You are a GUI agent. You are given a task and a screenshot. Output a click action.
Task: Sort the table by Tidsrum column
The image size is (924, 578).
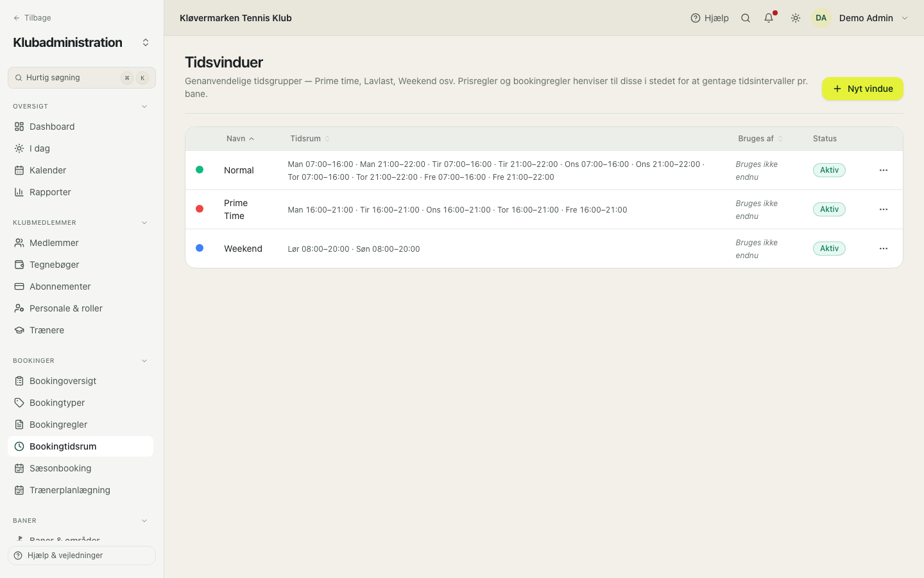(310, 139)
